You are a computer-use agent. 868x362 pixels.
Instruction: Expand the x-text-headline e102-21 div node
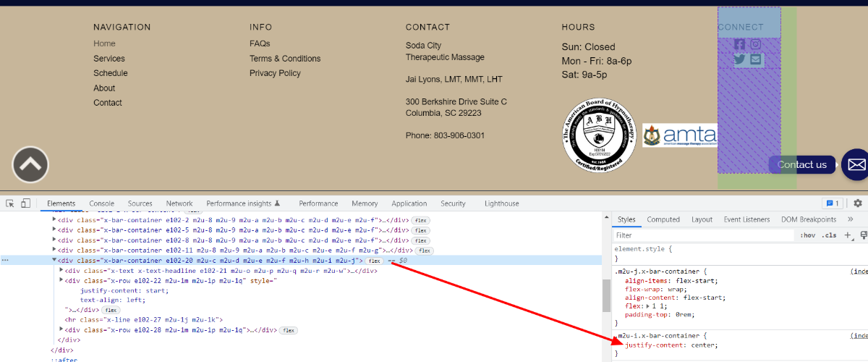[x=61, y=271]
